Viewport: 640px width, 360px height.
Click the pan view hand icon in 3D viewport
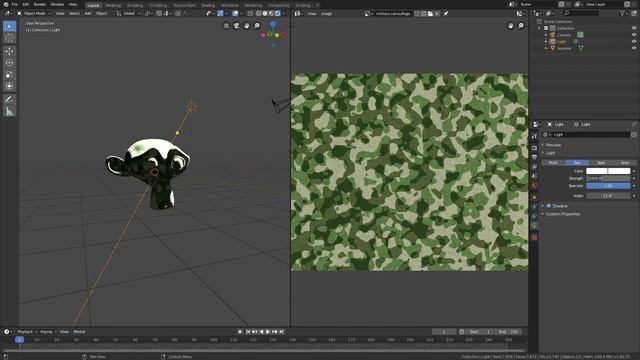pos(247,26)
